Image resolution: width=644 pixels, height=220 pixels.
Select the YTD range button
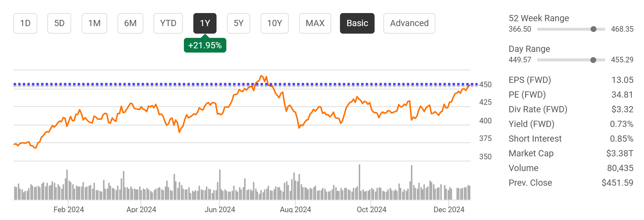click(168, 23)
